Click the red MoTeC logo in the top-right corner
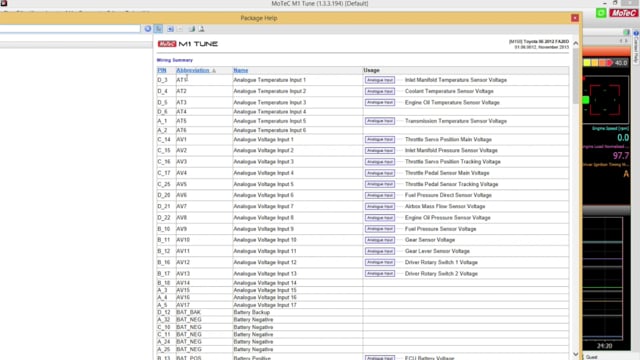 [623, 13]
